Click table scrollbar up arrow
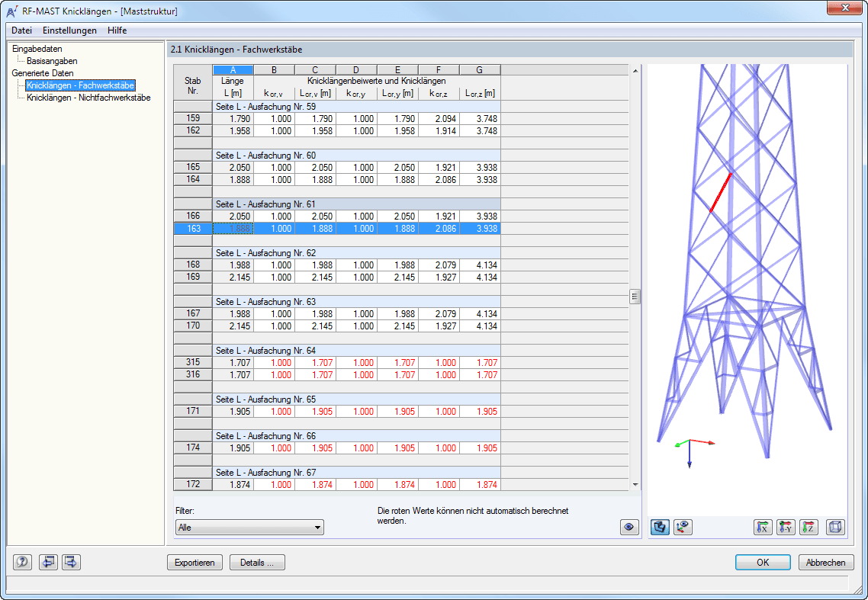 [635, 70]
